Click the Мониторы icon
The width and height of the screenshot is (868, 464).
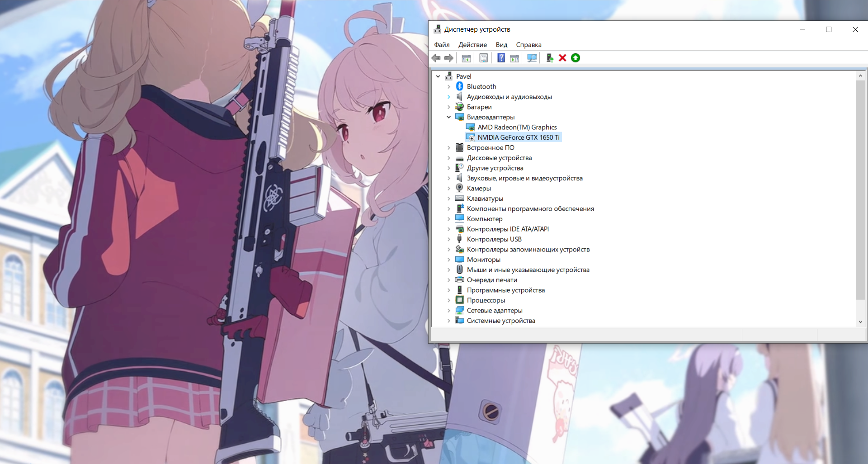pyautogui.click(x=460, y=259)
